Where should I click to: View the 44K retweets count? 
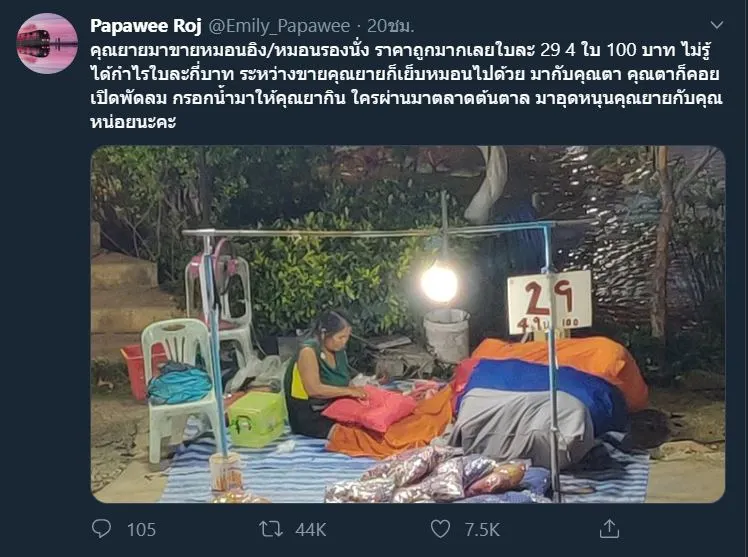(311, 530)
